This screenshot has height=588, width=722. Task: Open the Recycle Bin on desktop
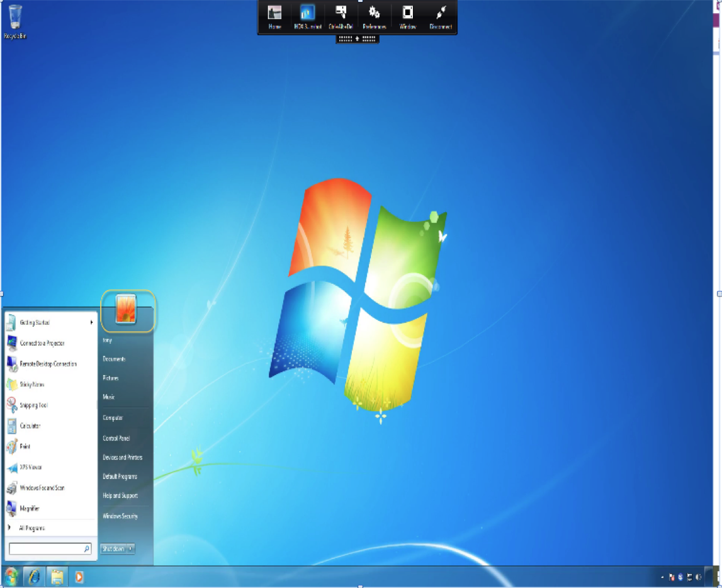point(15,18)
